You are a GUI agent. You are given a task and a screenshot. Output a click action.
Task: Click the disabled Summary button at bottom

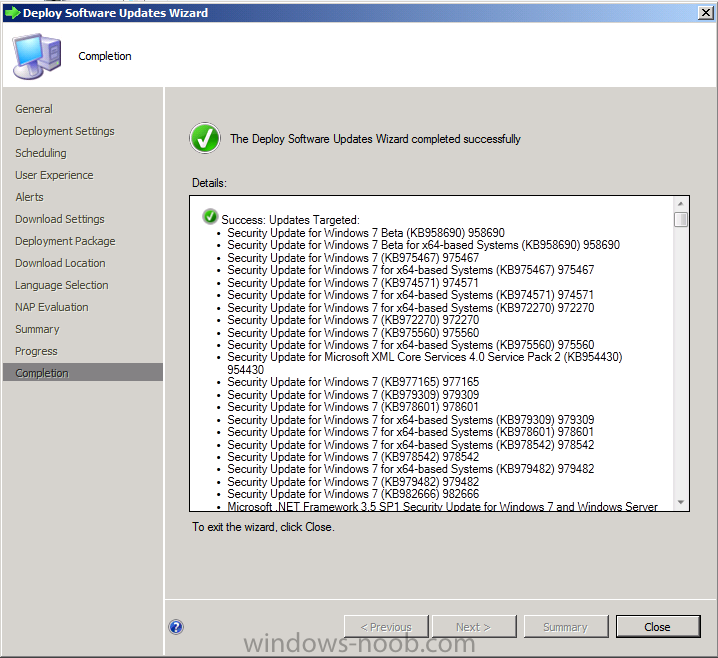coord(566,626)
